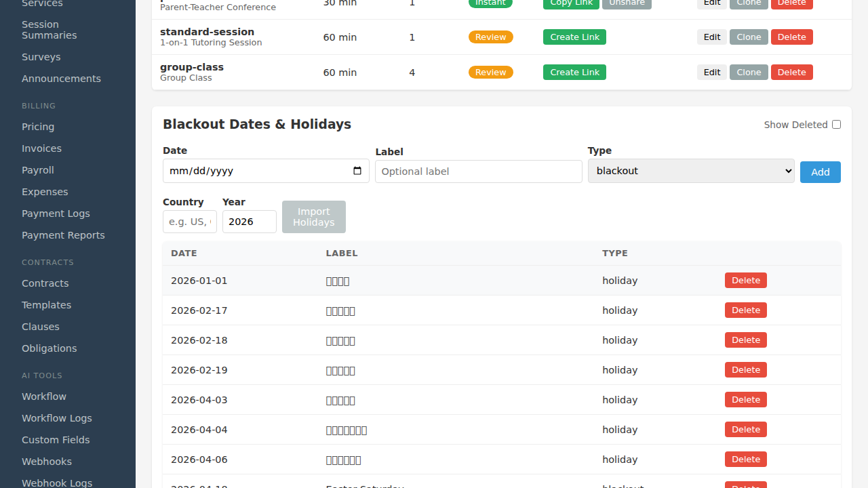Click the Blackout Dates & Holidays heading
The height and width of the screenshot is (488, 868).
[x=257, y=124]
